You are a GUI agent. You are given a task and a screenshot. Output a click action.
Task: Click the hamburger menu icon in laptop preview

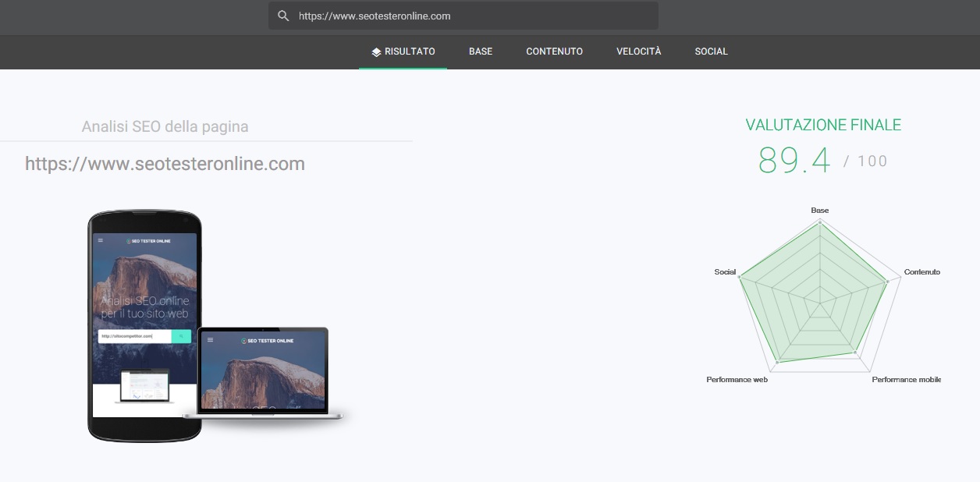(x=210, y=341)
